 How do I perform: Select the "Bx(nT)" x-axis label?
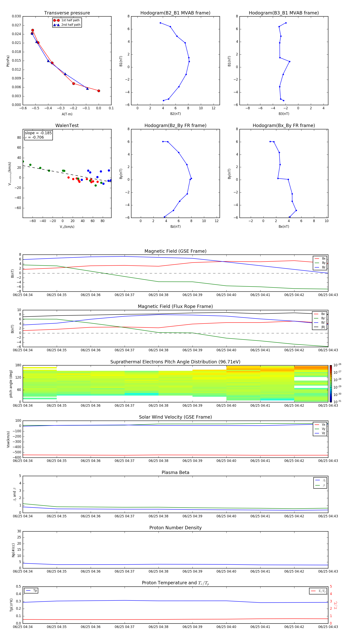[x=284, y=227]
